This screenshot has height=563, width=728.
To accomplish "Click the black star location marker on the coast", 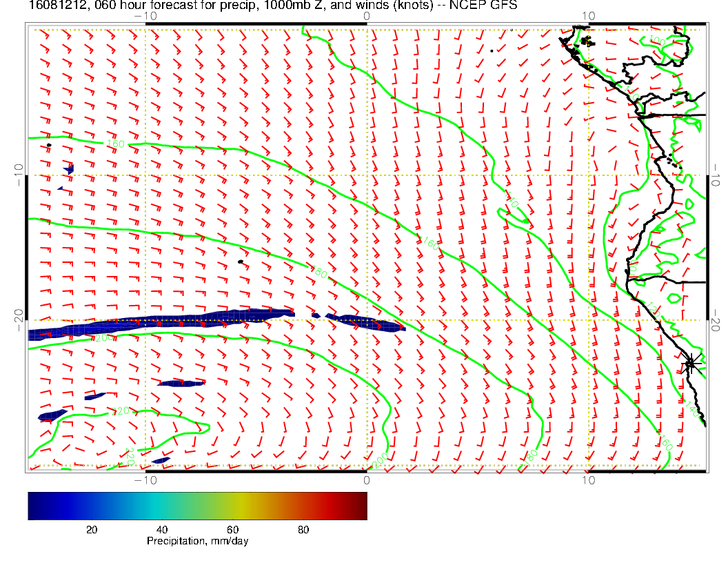I will point(691,363).
